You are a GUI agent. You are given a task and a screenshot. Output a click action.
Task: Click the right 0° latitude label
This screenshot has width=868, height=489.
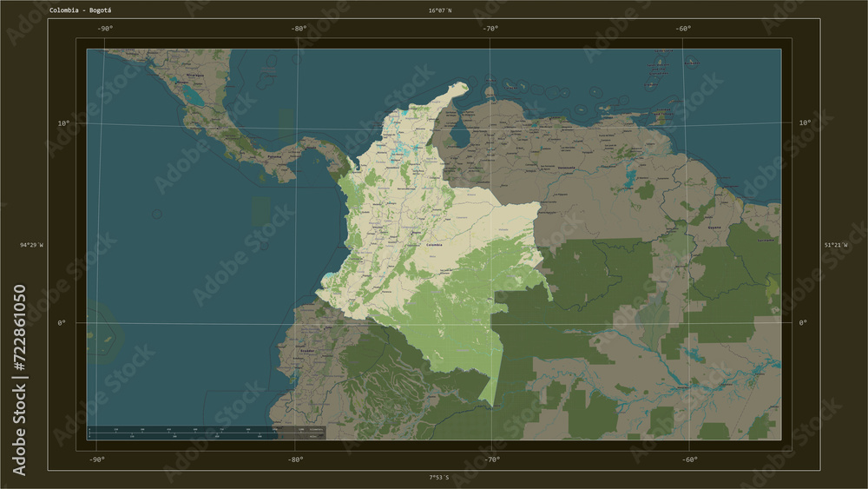[803, 322]
